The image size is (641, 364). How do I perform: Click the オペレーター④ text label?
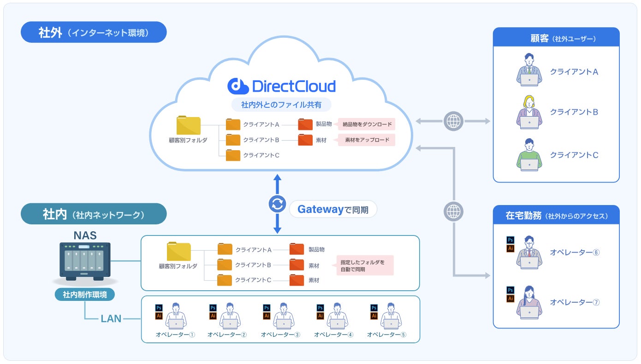334,335
